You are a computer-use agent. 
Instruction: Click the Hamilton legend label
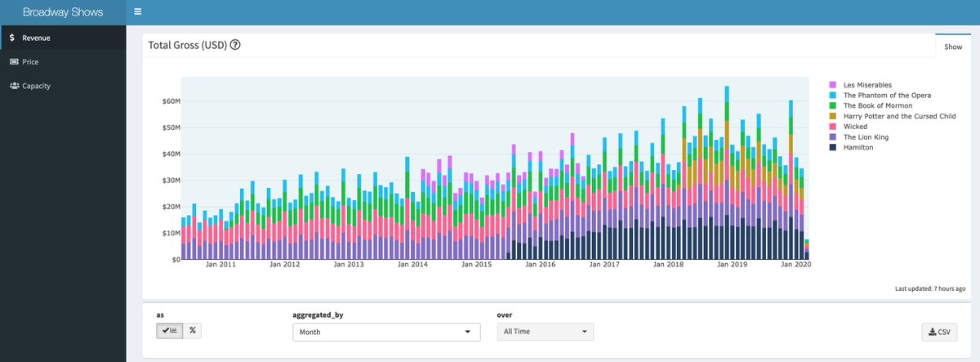tap(858, 148)
